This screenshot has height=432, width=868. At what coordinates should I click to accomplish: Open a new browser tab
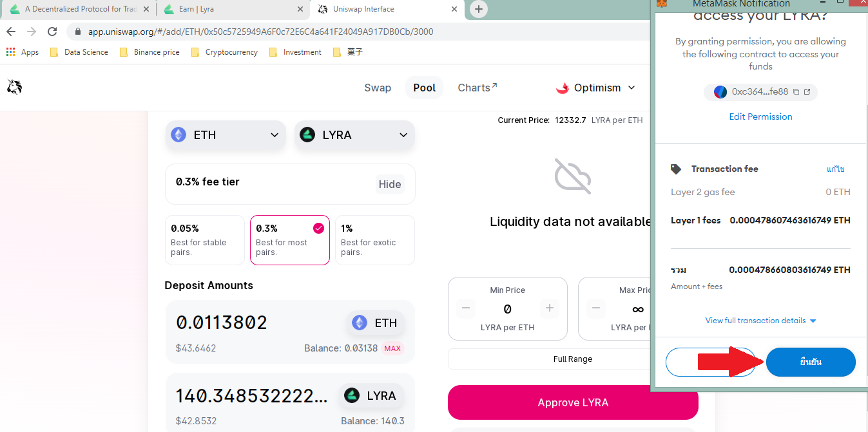point(479,9)
